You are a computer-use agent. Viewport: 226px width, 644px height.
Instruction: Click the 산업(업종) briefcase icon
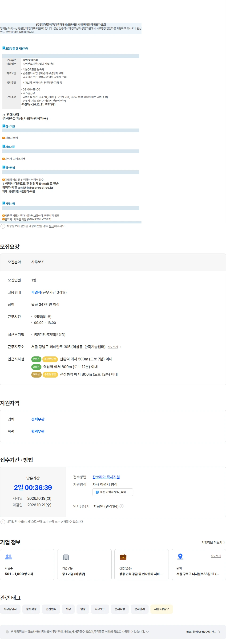coord(123,557)
